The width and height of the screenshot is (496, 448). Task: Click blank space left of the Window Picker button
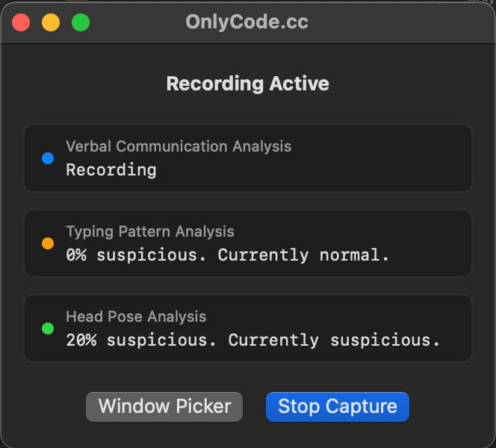(49, 407)
